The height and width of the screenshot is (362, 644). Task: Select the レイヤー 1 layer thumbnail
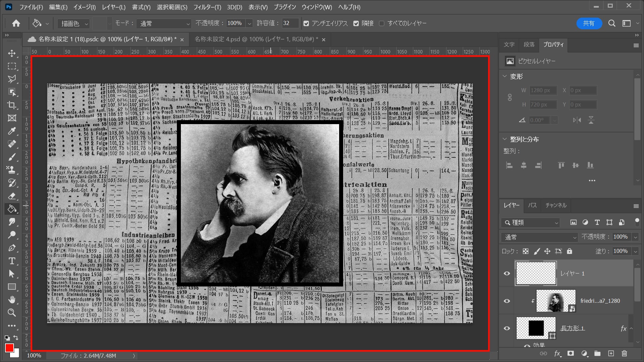[x=536, y=273]
